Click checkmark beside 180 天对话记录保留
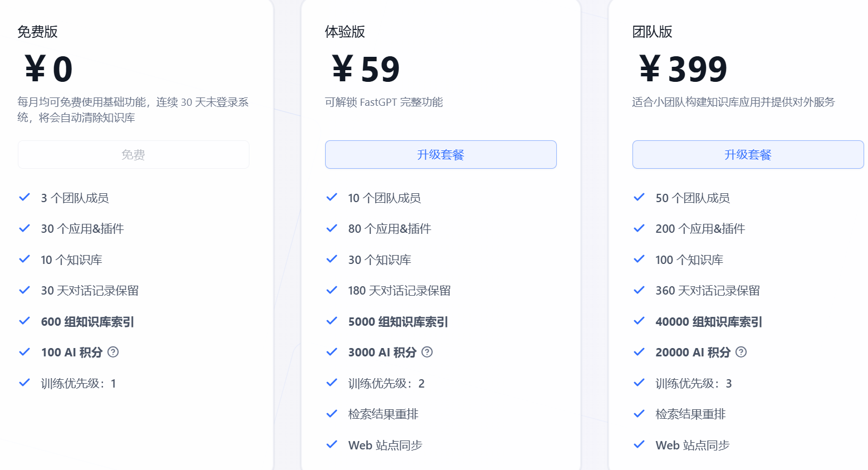Viewport: 868px width, 470px height. point(332,290)
